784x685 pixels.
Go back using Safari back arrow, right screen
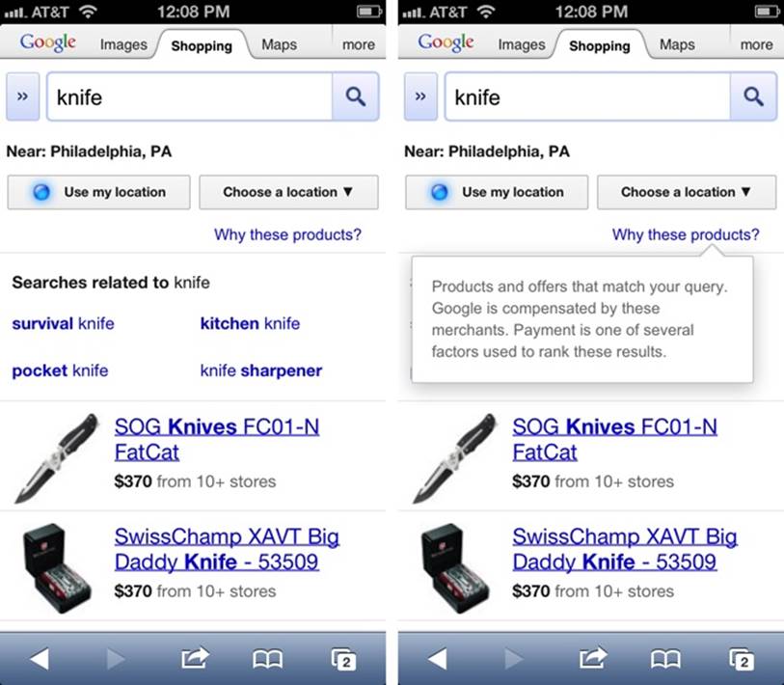click(437, 659)
